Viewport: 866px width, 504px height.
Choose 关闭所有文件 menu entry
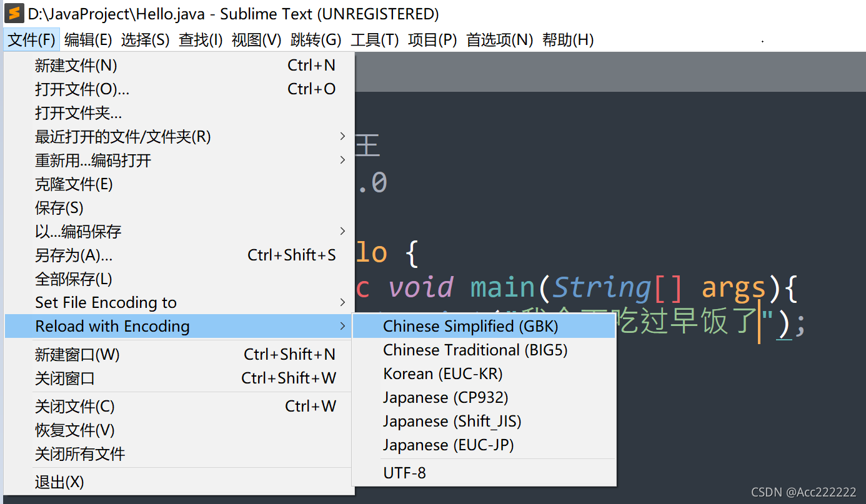[x=179, y=454]
